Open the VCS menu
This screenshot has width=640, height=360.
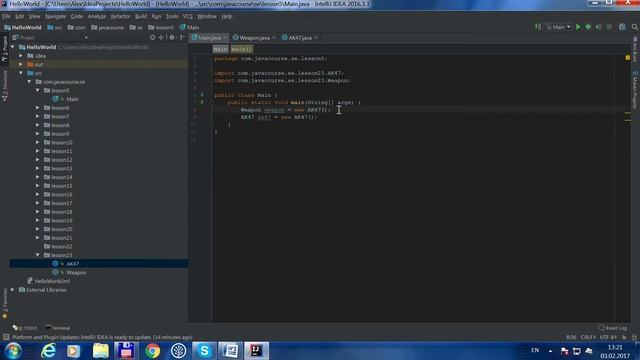click(188, 16)
